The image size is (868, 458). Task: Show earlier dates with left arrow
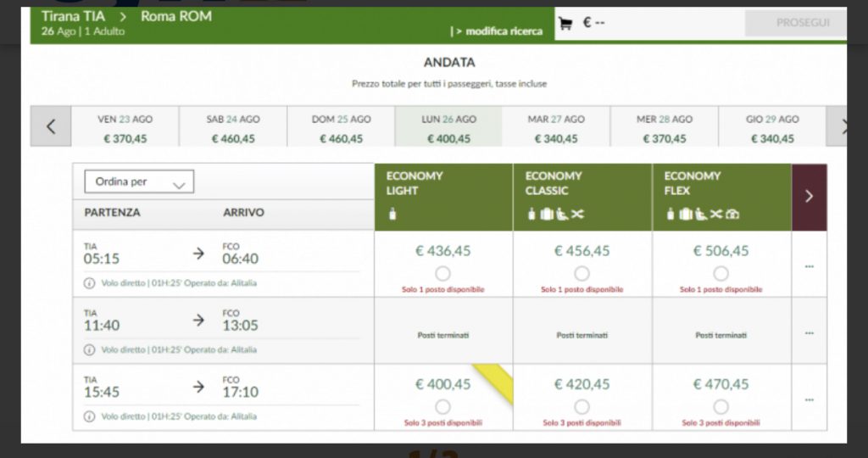coord(51,126)
